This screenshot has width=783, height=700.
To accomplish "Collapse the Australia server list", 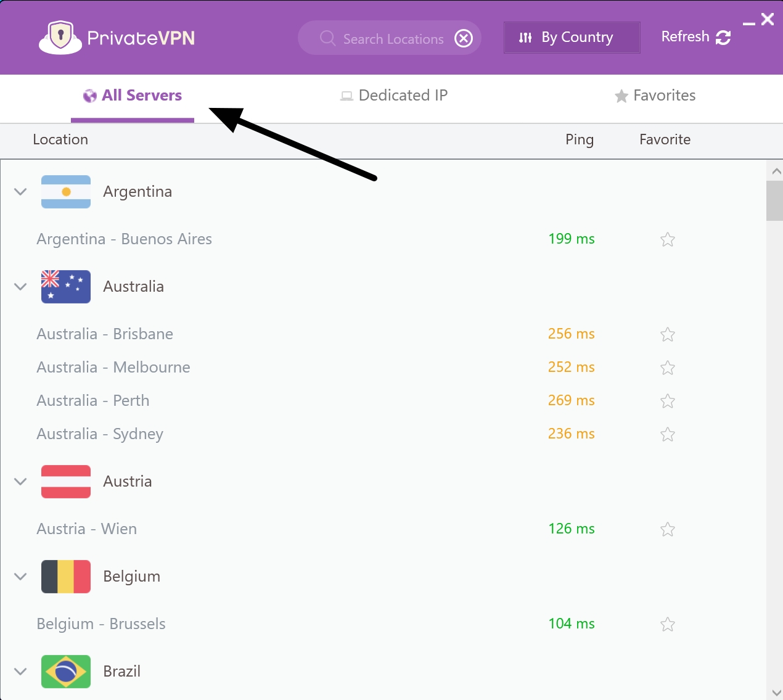I will 20,287.
